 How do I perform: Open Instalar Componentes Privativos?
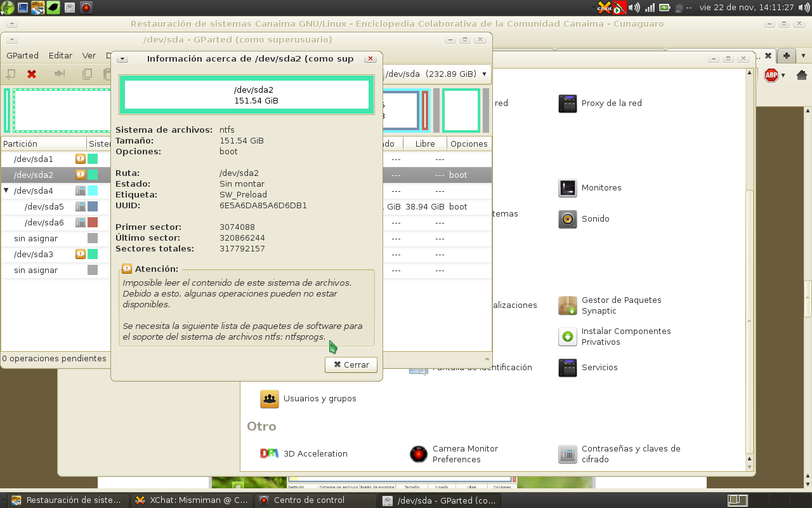click(x=614, y=337)
